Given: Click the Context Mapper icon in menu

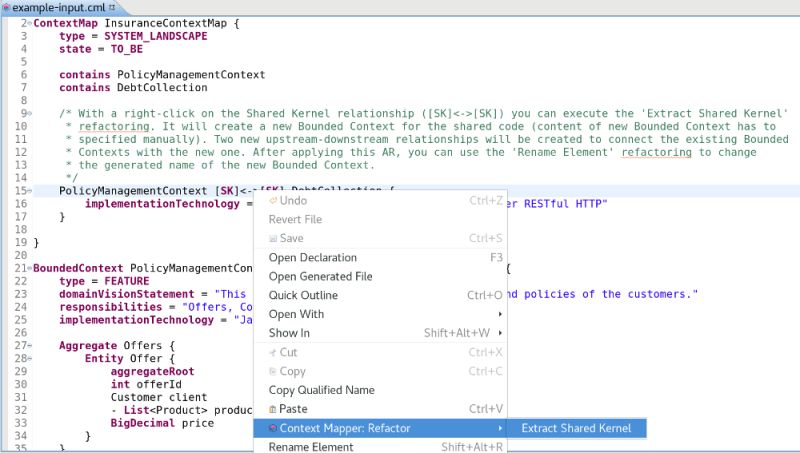Looking at the screenshot, I should point(273,428).
